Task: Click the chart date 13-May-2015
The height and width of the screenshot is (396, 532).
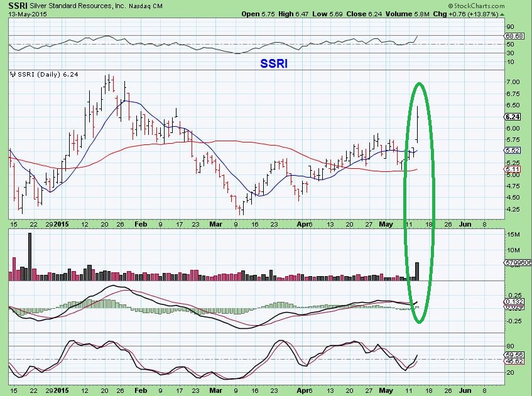Action: click(x=28, y=14)
